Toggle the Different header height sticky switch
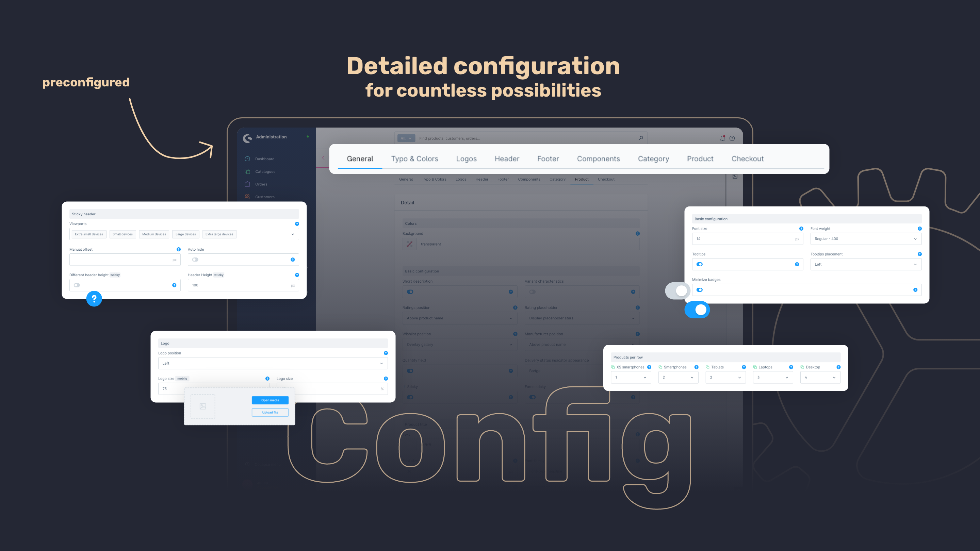 77,285
